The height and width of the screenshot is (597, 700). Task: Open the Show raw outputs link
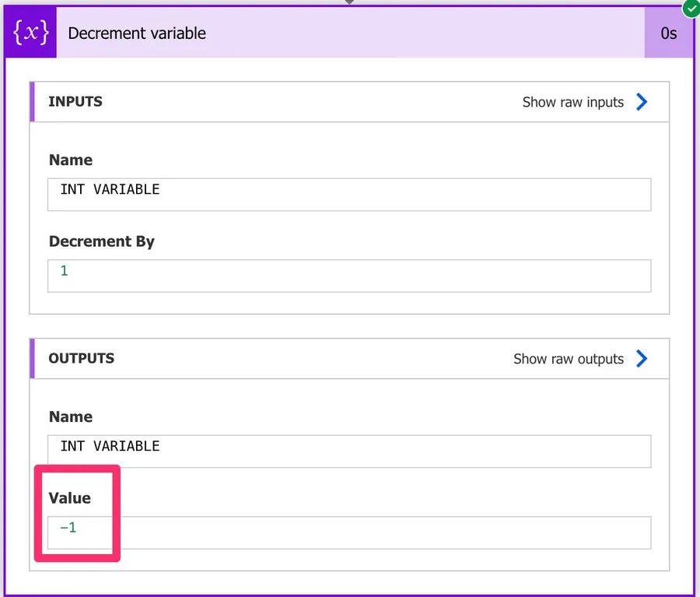coord(569,359)
